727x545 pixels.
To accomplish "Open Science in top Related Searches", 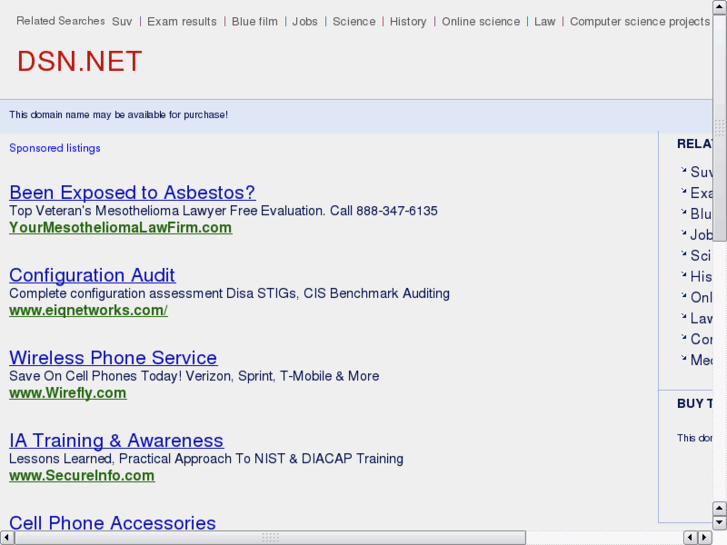I will point(354,22).
